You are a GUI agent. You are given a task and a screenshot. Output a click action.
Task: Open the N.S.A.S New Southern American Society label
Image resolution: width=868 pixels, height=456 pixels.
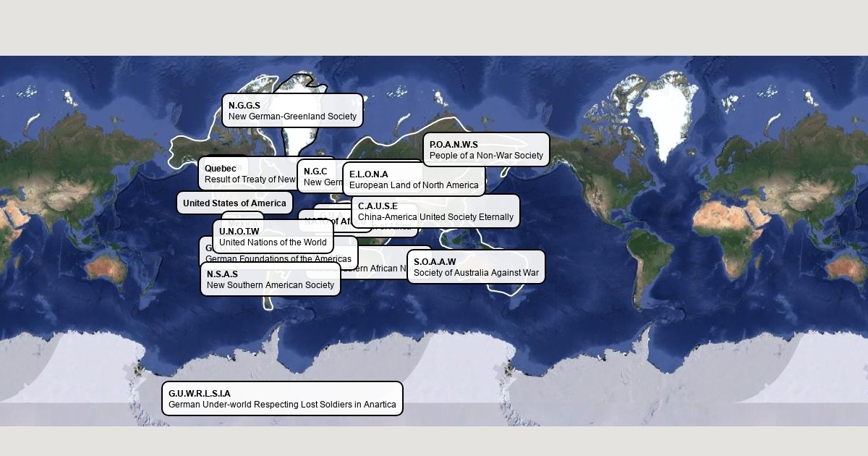click(x=271, y=279)
